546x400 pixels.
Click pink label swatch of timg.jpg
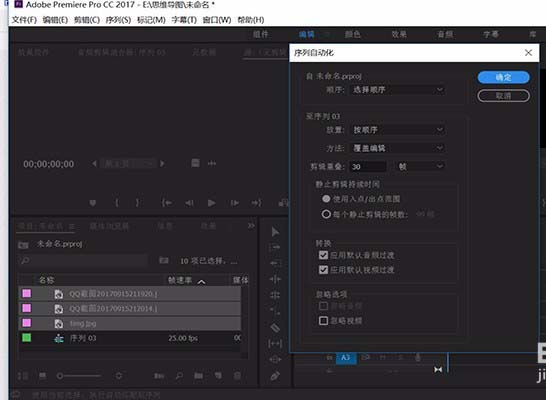[26, 323]
